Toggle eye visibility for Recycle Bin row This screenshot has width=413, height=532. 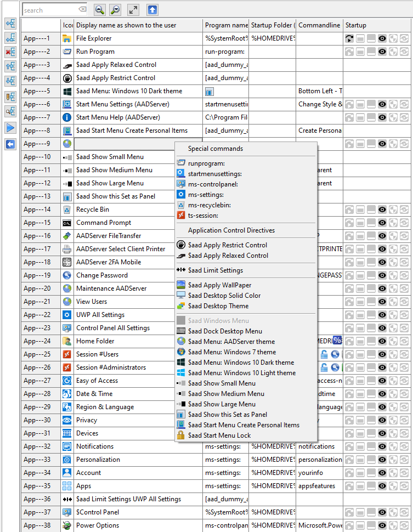coord(383,210)
